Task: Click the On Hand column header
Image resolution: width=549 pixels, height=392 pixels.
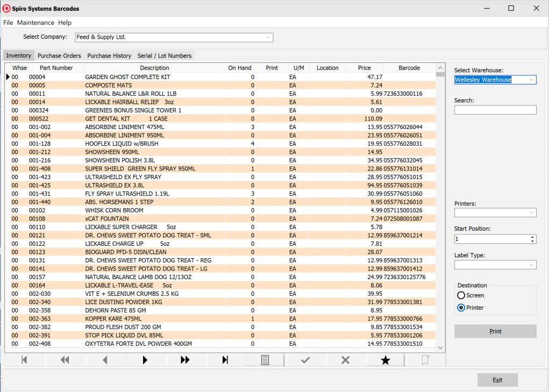Action: pos(239,68)
